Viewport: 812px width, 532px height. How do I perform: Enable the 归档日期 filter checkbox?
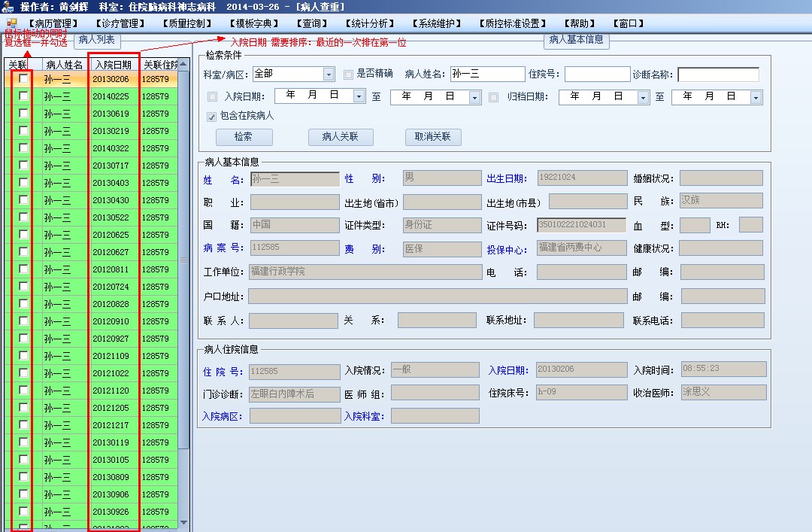[x=493, y=97]
